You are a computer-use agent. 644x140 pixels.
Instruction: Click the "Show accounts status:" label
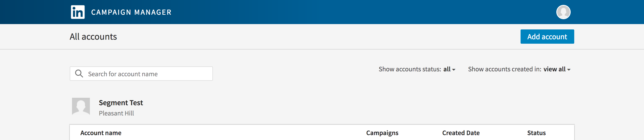[x=409, y=69]
